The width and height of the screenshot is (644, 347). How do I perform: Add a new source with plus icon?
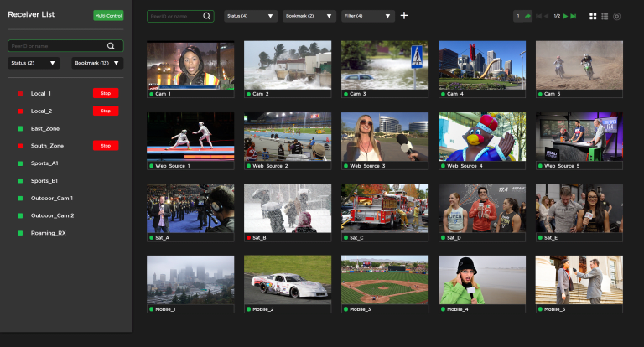[x=404, y=16]
